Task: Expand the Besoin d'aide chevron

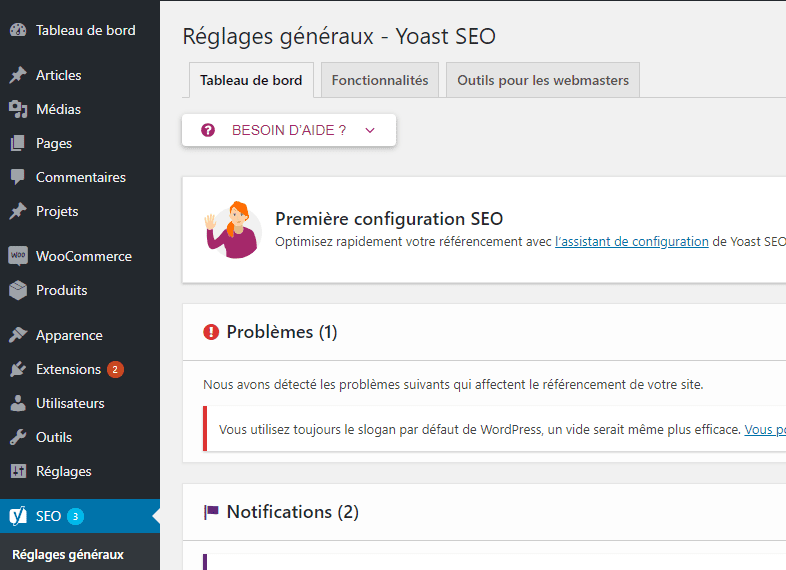Action: [370, 130]
